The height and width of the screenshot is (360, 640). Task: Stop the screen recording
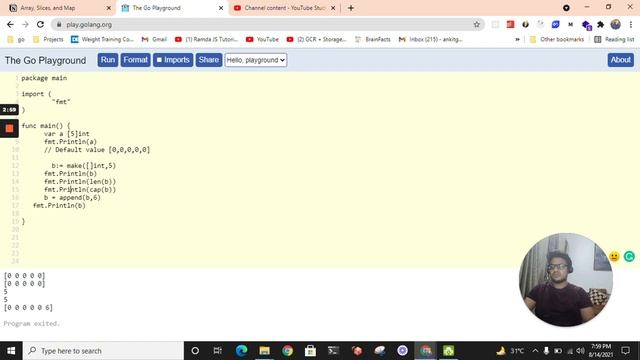click(9, 129)
